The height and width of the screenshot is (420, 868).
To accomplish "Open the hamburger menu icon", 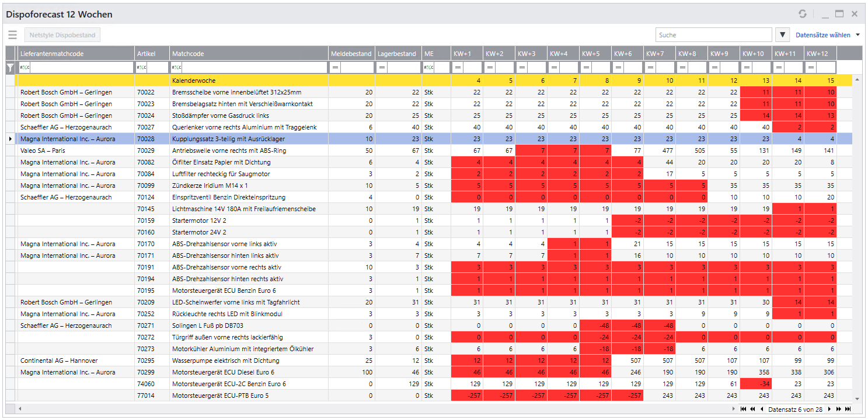I will [12, 35].
